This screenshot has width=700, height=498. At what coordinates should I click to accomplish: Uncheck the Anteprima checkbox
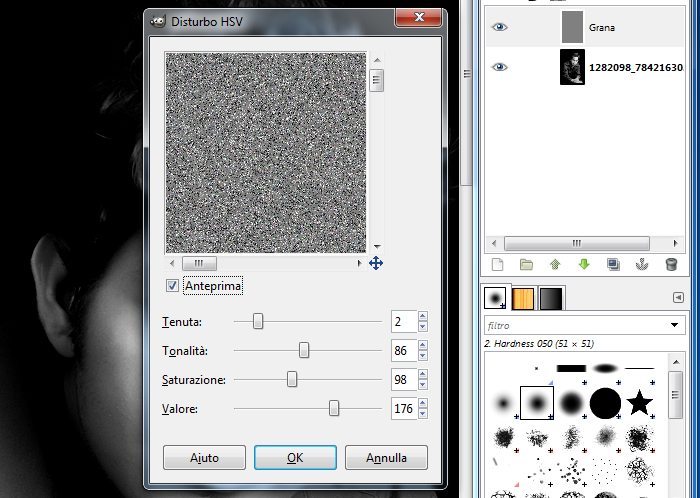173,286
